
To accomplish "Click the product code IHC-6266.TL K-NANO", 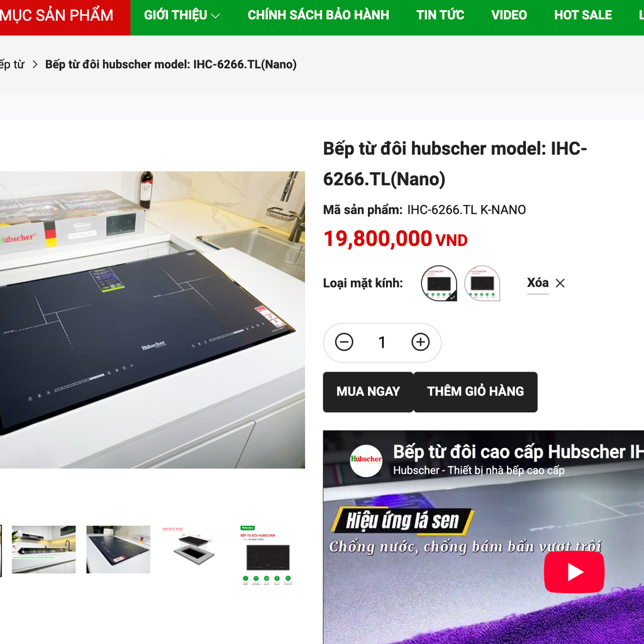I will point(466,210).
